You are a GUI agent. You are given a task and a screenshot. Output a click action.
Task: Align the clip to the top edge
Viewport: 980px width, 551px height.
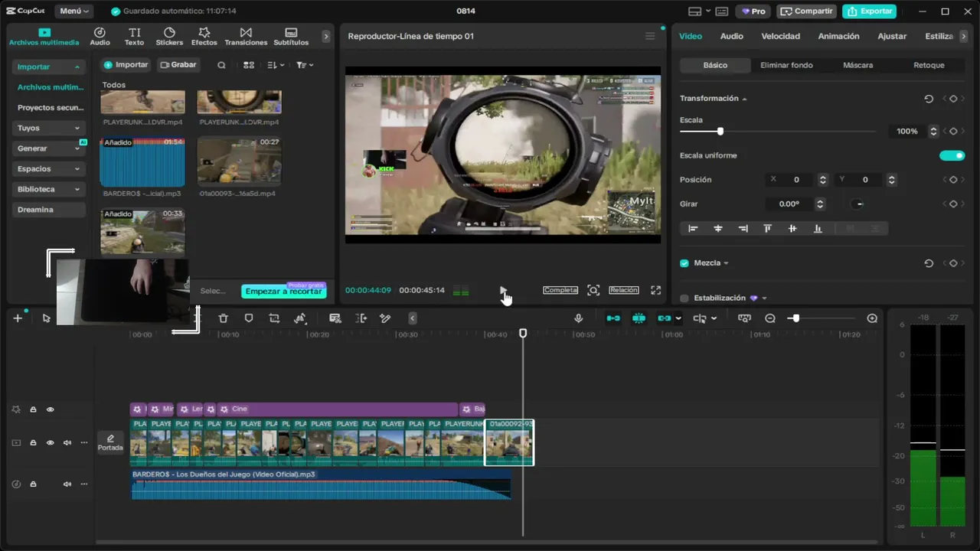tap(767, 228)
